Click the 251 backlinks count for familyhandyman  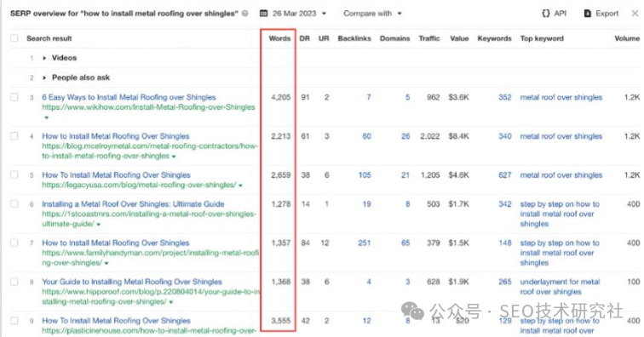pyautogui.click(x=365, y=243)
